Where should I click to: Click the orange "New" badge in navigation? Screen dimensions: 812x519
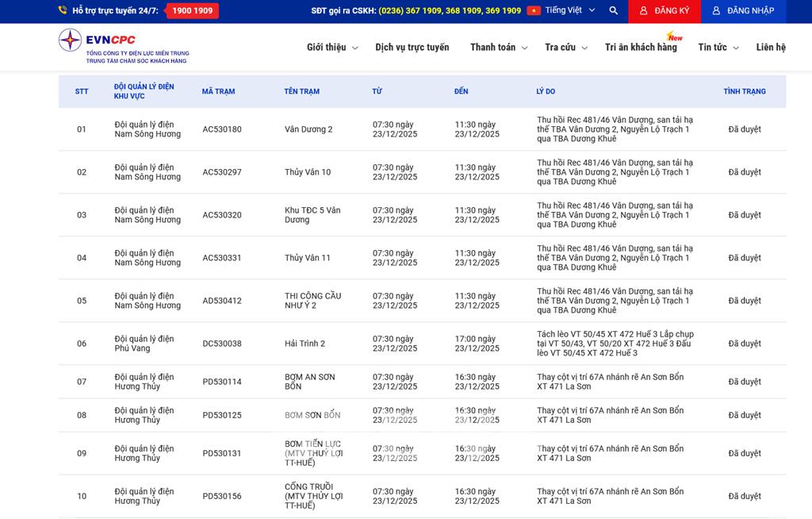(675, 37)
